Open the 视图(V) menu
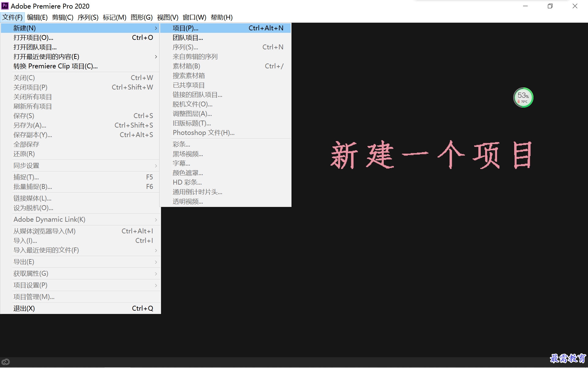Screen dimensions: 588x368 [x=168, y=17]
